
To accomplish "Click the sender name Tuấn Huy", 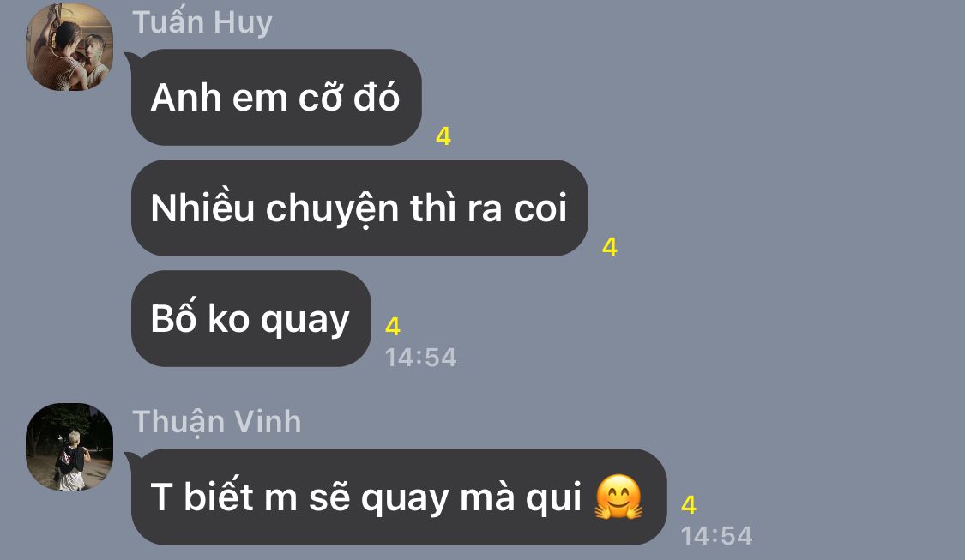I will [202, 23].
